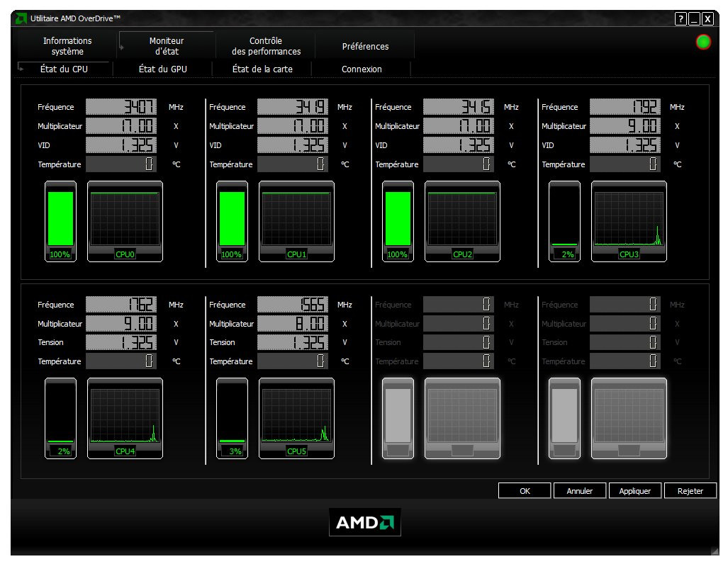Open Contrôle des performances tab

coord(266,46)
